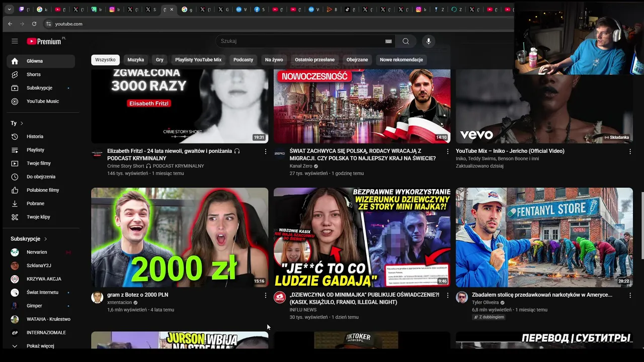Open Pobrane downloads in sidebar
Viewport: 644px width, 362px height.
pyautogui.click(x=41, y=204)
